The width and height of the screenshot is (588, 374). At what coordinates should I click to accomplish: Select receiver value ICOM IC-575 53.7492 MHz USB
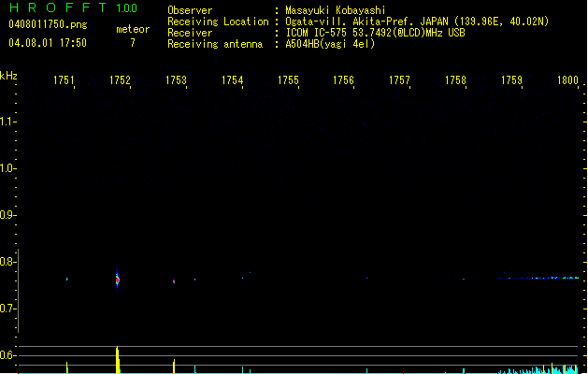tap(375, 33)
